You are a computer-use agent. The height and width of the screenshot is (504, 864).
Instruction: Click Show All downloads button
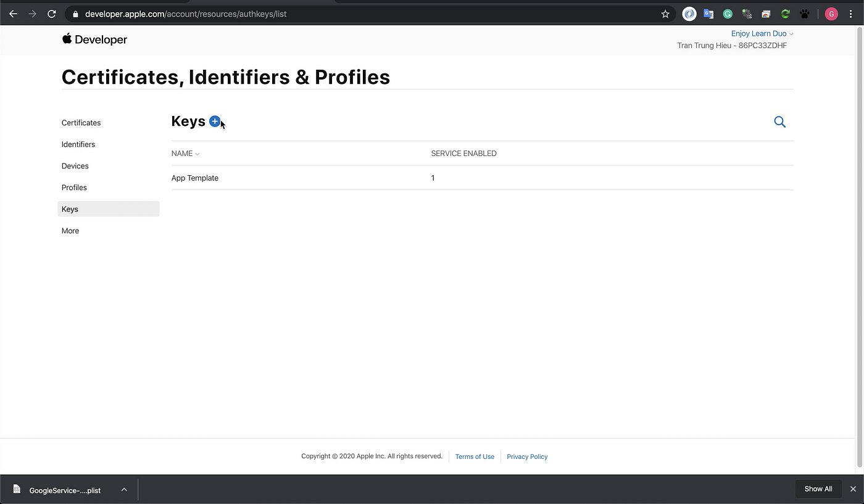tap(818, 489)
